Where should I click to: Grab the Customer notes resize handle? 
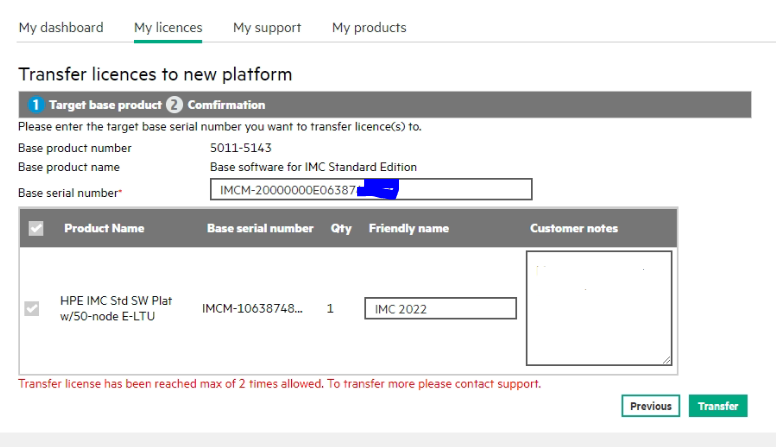click(x=667, y=360)
